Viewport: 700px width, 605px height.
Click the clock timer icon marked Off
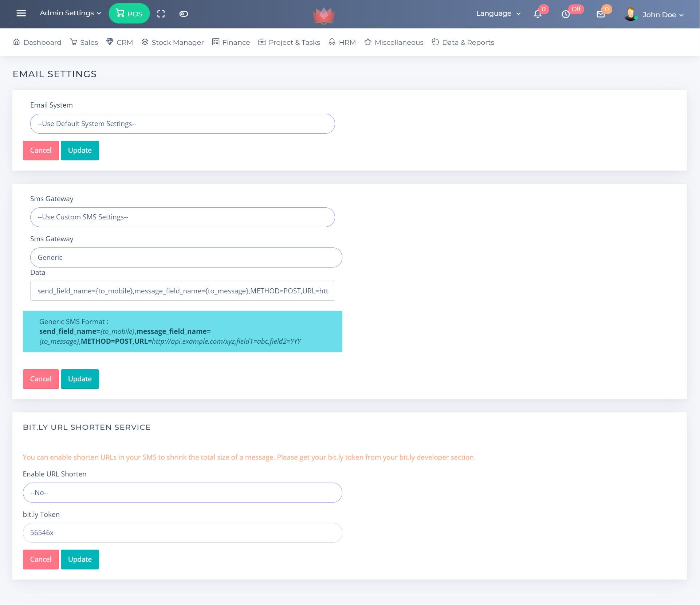coord(566,14)
